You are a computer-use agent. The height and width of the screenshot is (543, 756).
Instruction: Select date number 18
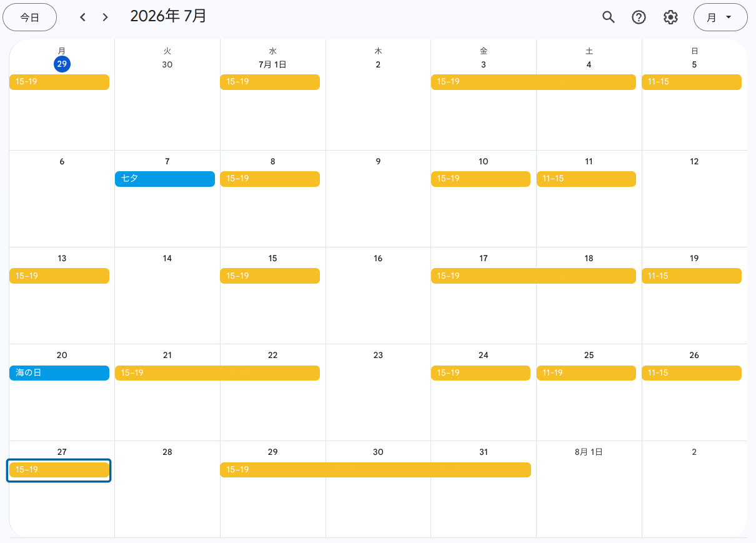(x=589, y=258)
